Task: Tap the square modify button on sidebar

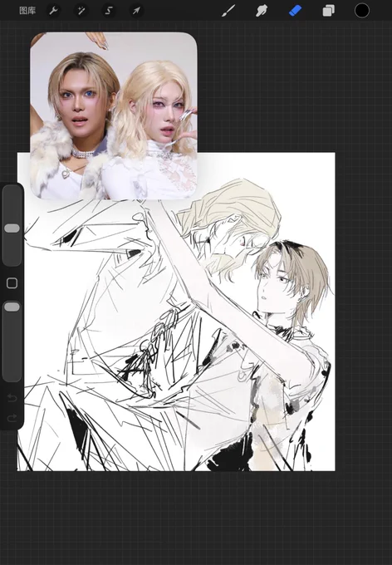Action: (12, 283)
